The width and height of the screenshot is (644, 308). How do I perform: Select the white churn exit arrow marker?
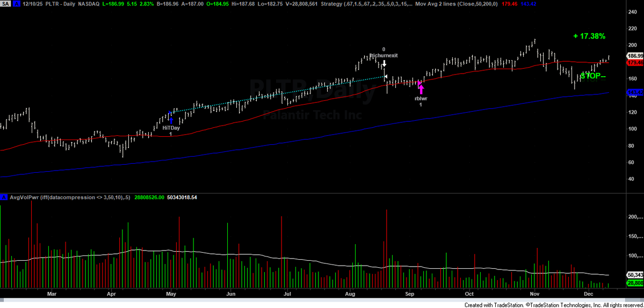pyautogui.click(x=384, y=63)
